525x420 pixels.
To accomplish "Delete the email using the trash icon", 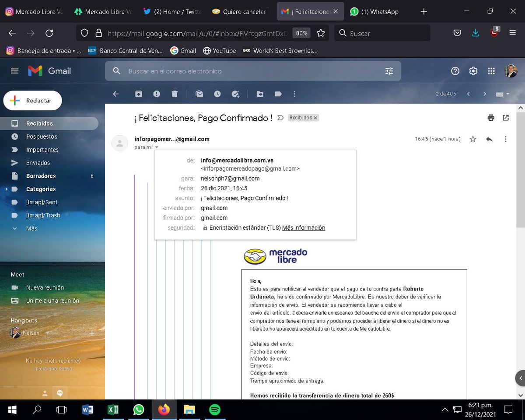I will 175,94.
